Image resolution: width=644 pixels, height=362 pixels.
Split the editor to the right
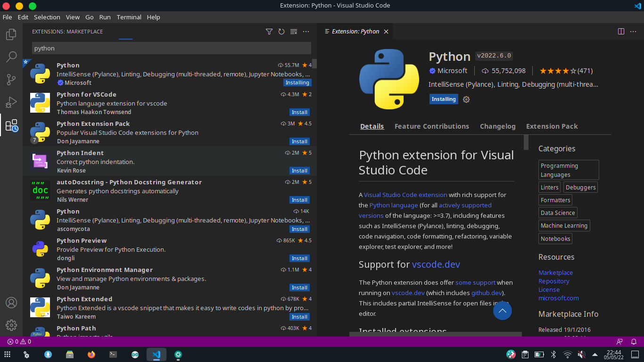pos(621,32)
